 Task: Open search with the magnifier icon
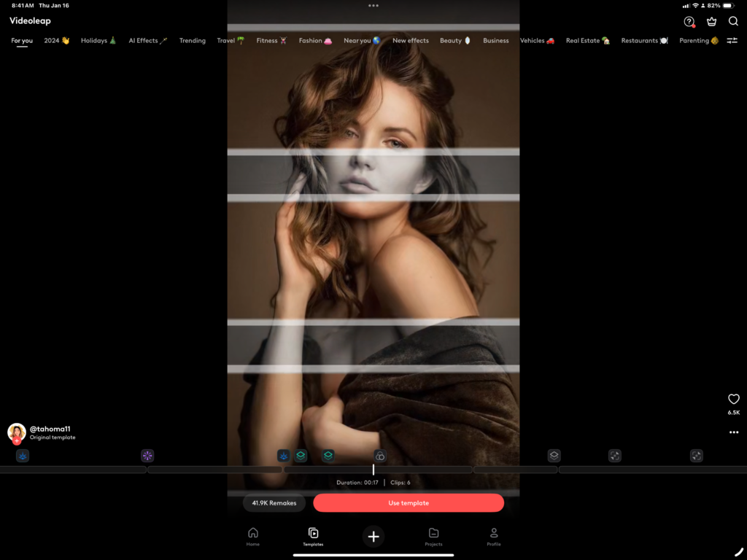733,21
